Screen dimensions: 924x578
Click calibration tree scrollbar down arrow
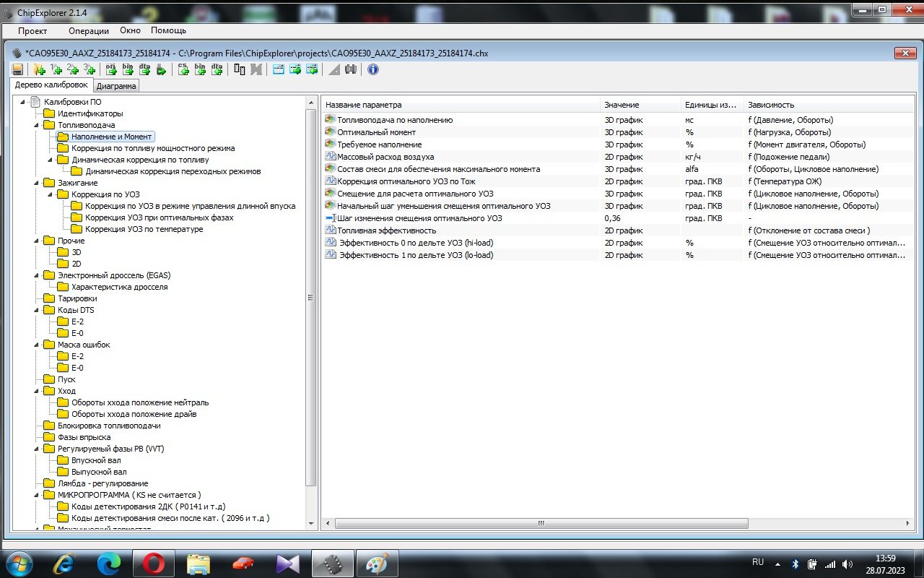pyautogui.click(x=312, y=524)
